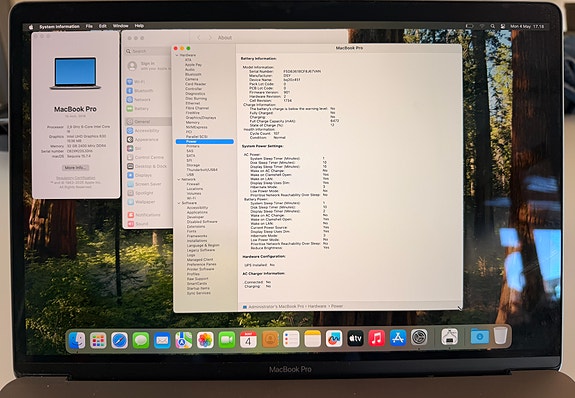Select Memory in the Hardware tree
Viewport: 575px width, 398px height.
point(193,123)
